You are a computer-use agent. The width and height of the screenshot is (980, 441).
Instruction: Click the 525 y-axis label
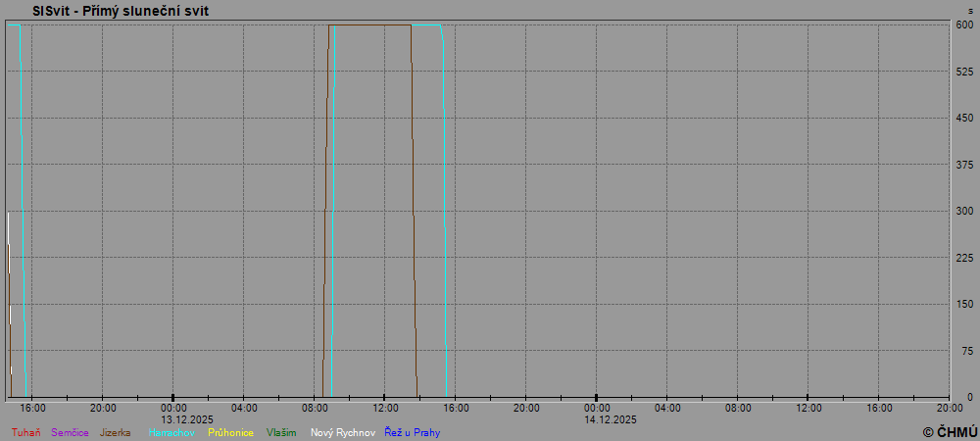pos(964,72)
